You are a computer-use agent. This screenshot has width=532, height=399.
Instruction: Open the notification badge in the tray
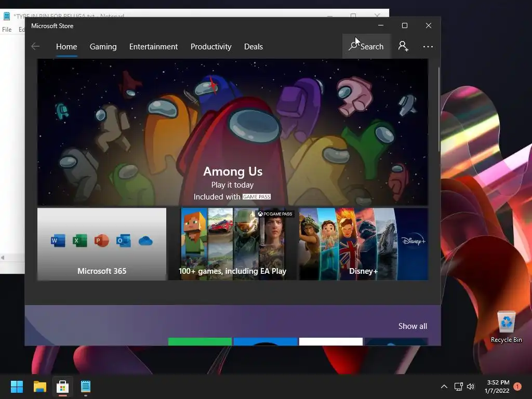tap(517, 387)
